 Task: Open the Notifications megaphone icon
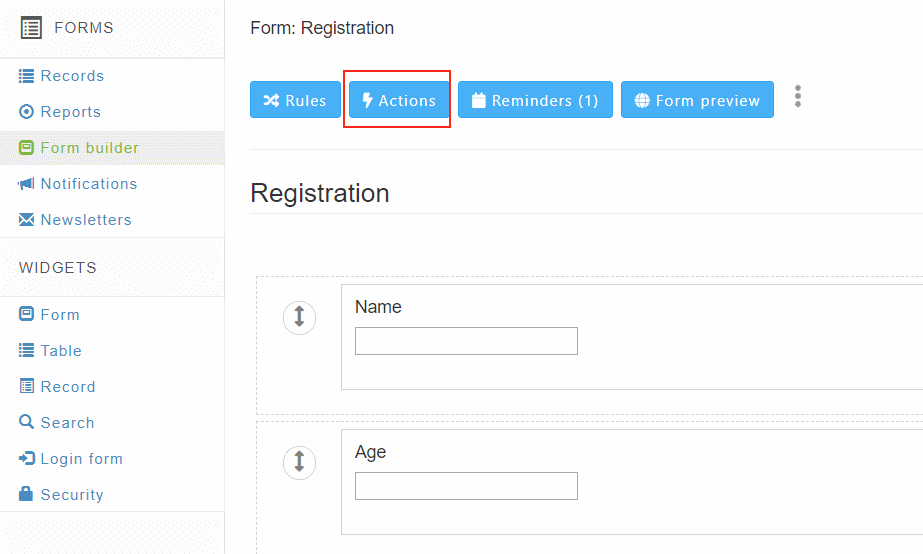pos(26,184)
